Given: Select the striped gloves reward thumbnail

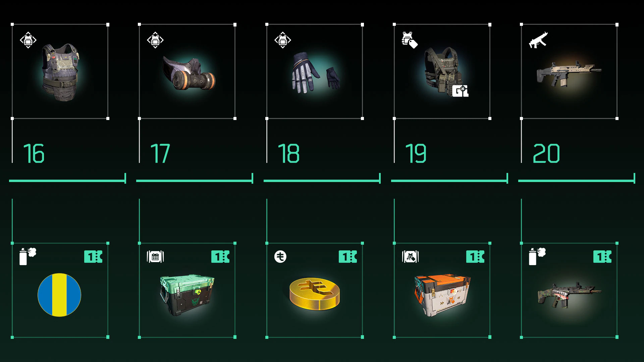Looking at the screenshot, I should click(x=316, y=72).
